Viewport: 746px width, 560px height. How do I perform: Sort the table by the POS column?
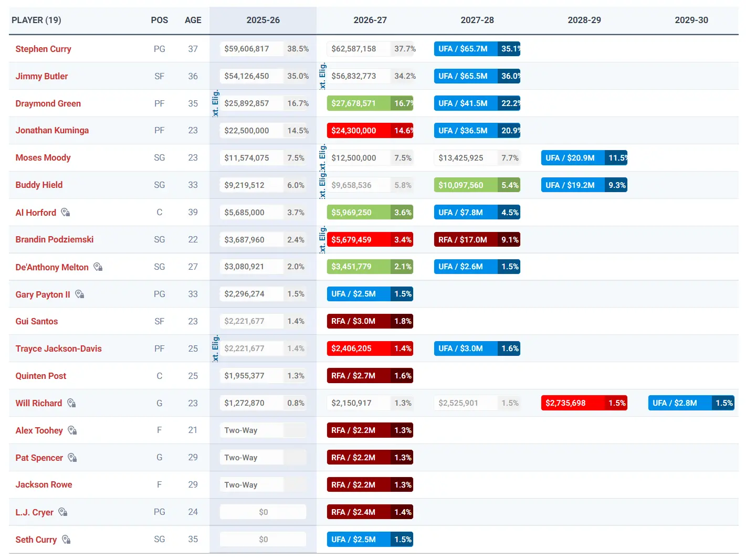159,20
